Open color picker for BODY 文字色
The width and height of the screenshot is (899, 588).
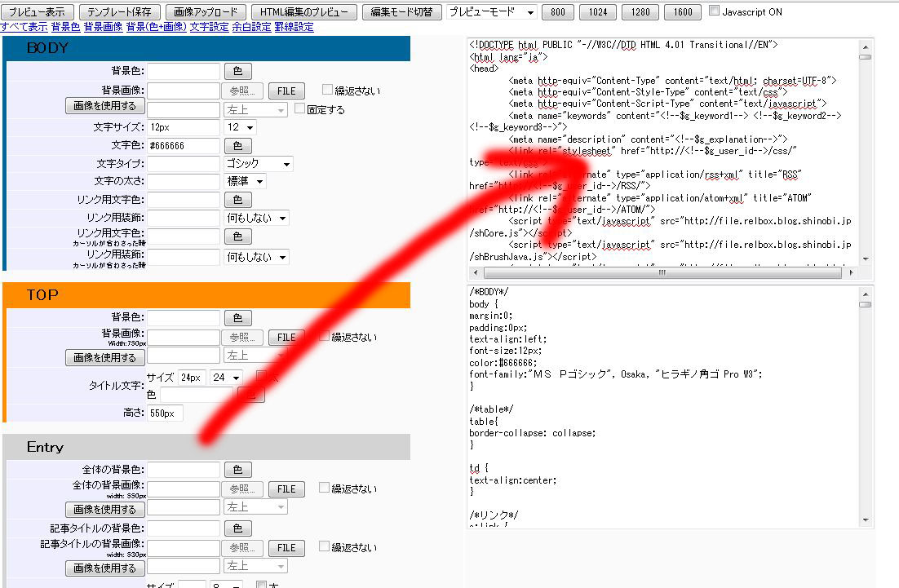pyautogui.click(x=238, y=145)
